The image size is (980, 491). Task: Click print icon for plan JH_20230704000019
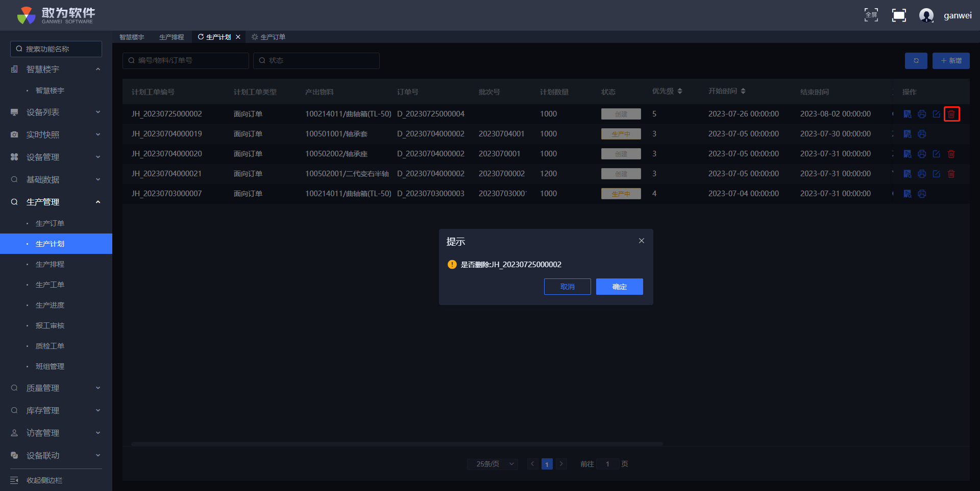pos(922,134)
